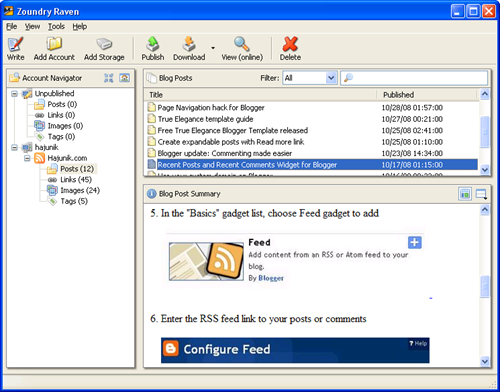Click the Write toolbar icon
This screenshot has width=500, height=392.
[x=15, y=44]
